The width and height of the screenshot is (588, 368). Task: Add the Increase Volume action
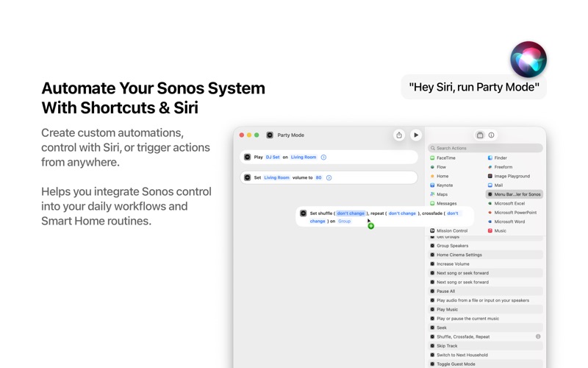click(x=486, y=264)
